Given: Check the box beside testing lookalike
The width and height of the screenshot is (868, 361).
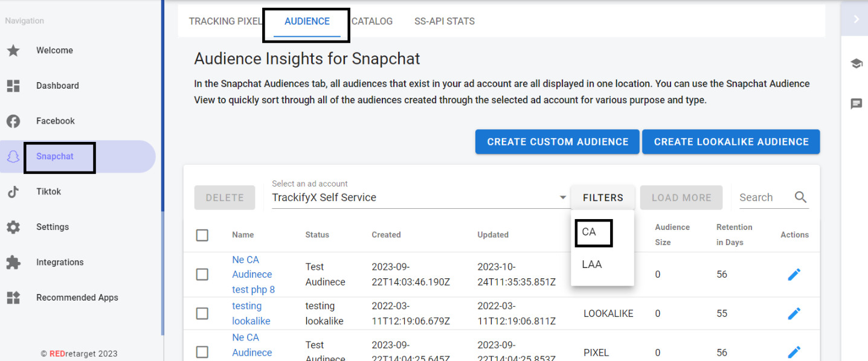Looking at the screenshot, I should (x=202, y=313).
